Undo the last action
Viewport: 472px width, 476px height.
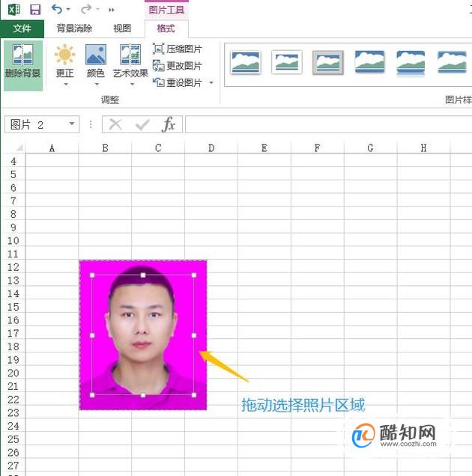[57, 10]
